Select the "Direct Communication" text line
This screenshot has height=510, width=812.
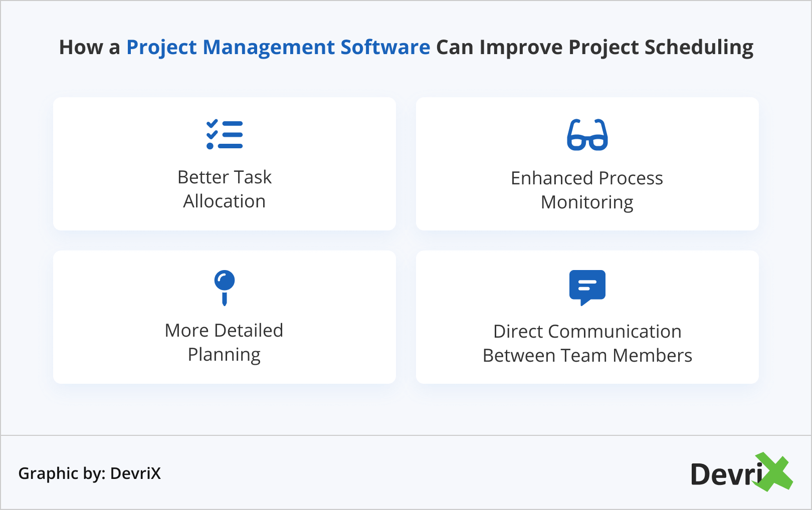[587, 332]
